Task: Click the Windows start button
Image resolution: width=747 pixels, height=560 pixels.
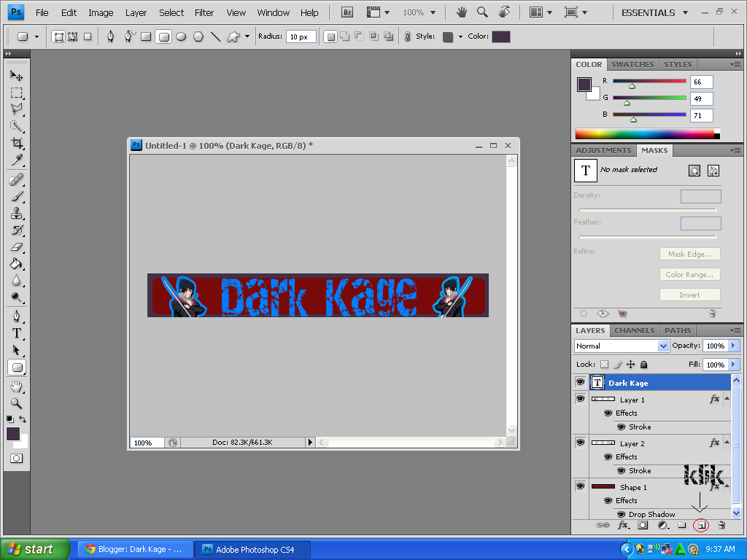Action: 35,549
